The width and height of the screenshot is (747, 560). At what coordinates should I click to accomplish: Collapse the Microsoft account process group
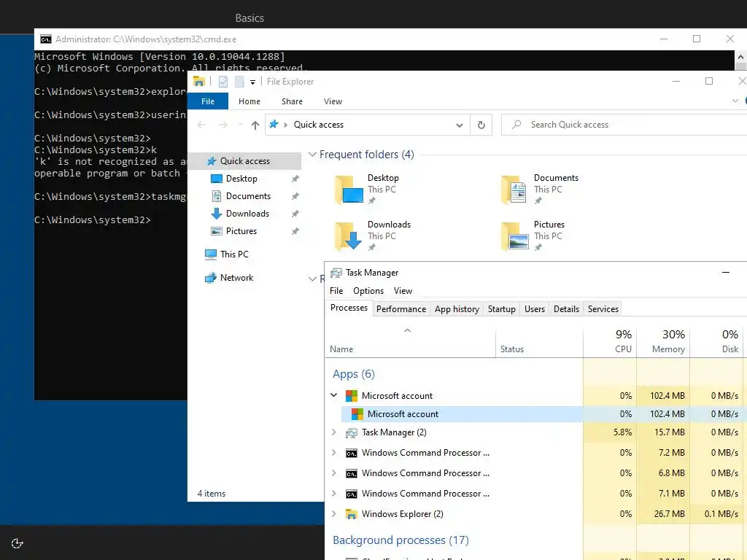(334, 396)
